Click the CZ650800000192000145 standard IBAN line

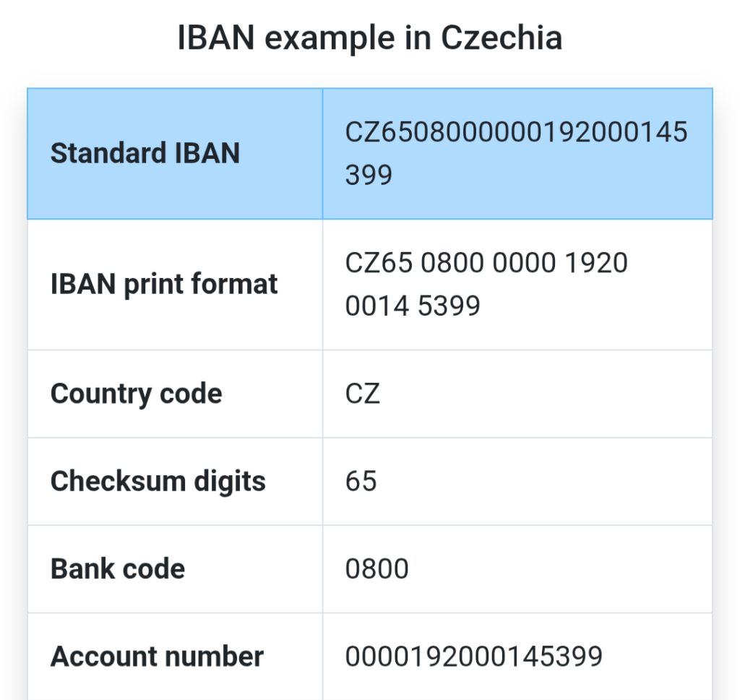point(516,133)
